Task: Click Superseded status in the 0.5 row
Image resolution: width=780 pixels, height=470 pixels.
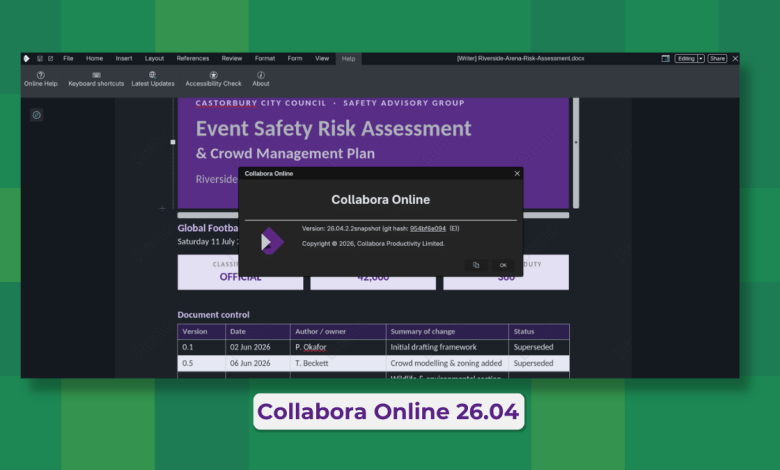Action: (x=539, y=364)
